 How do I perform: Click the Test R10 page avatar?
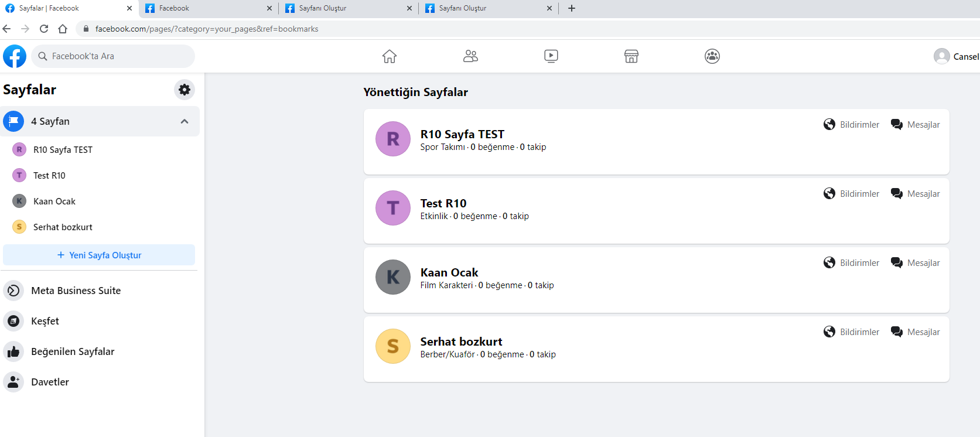click(393, 208)
